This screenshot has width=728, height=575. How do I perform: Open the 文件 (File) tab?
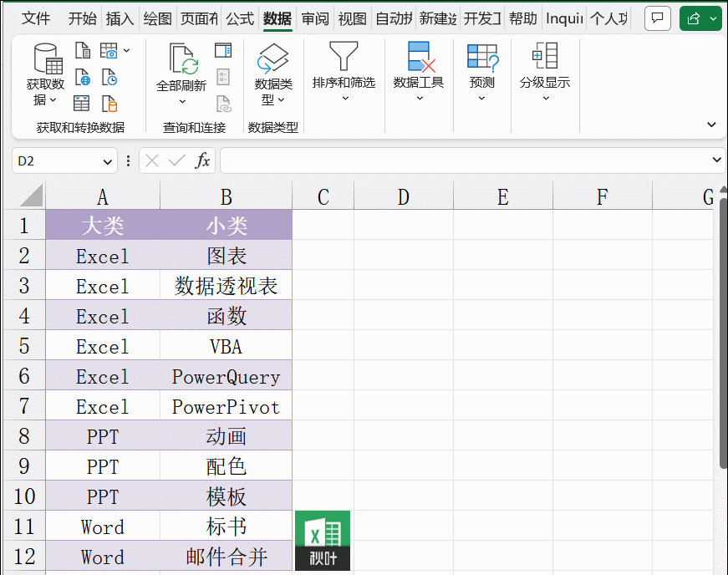click(36, 18)
